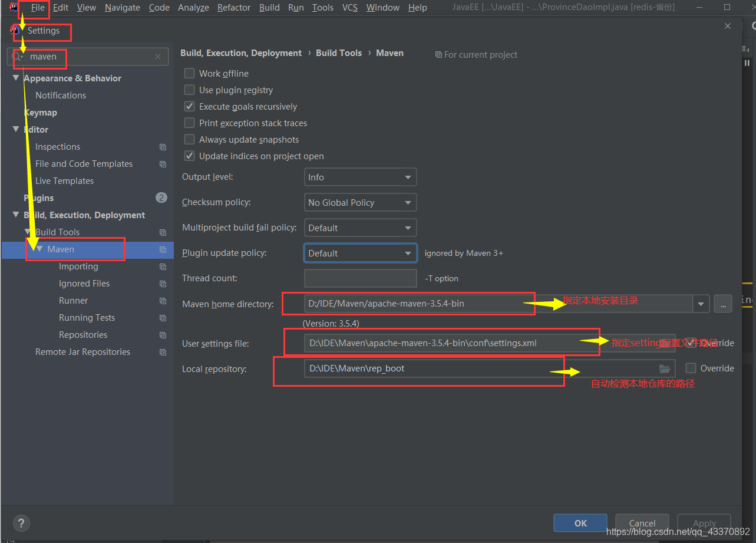
Task: Select Keymap in the settings tree
Action: (x=40, y=112)
